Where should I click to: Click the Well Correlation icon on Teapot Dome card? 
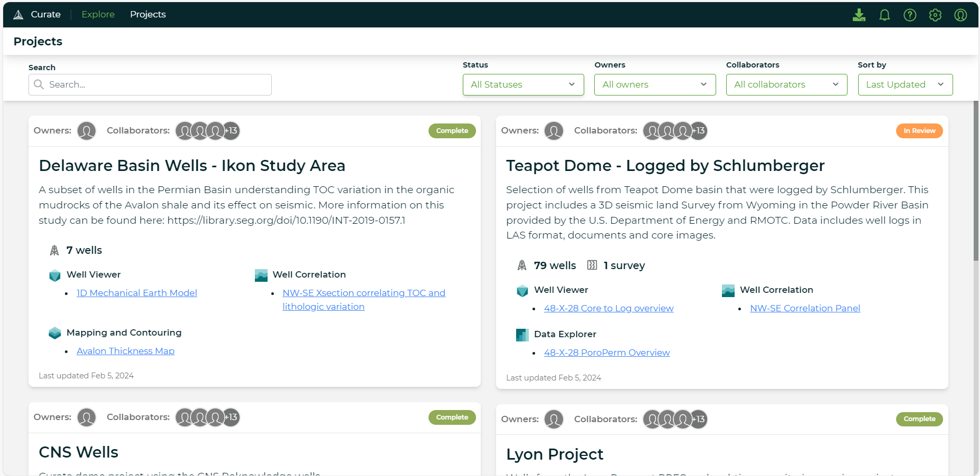pyautogui.click(x=728, y=290)
